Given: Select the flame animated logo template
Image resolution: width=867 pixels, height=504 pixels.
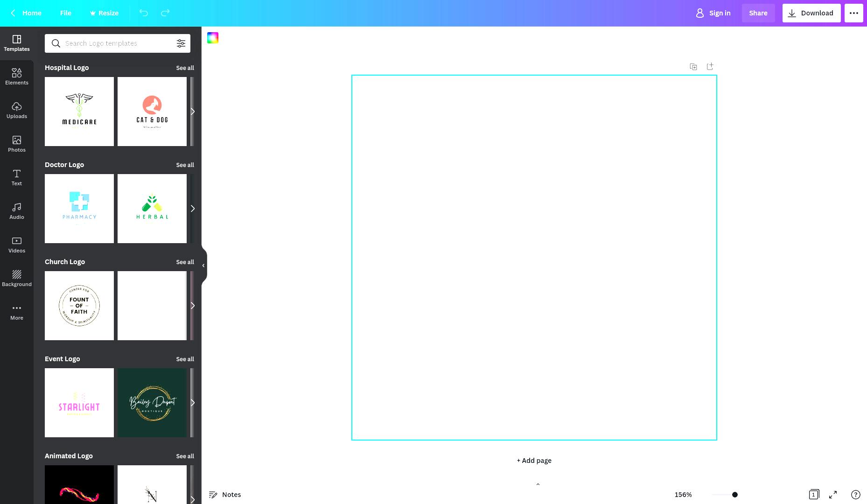Looking at the screenshot, I should point(79,484).
